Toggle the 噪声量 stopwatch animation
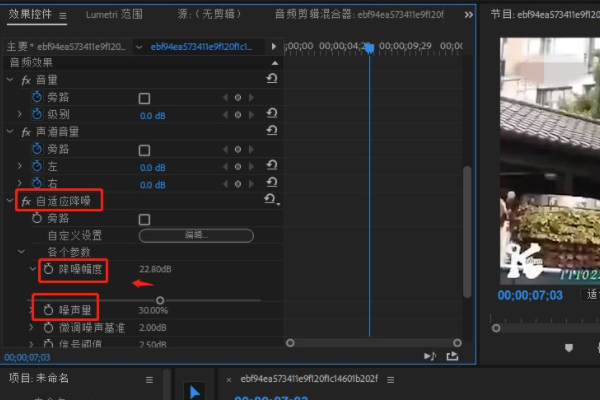This screenshot has width=600, height=400. point(48,309)
